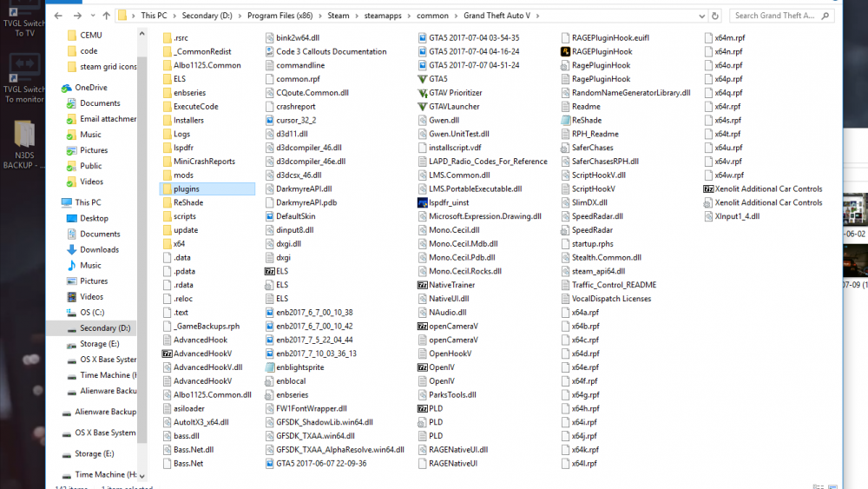868x489 pixels.
Task: Select the GTAVLauncher application icon
Action: pyautogui.click(x=423, y=106)
